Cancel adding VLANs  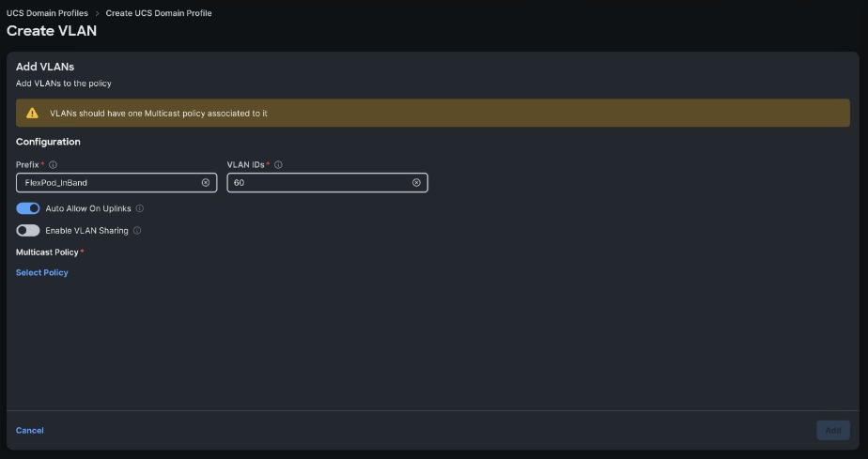pyautogui.click(x=30, y=430)
